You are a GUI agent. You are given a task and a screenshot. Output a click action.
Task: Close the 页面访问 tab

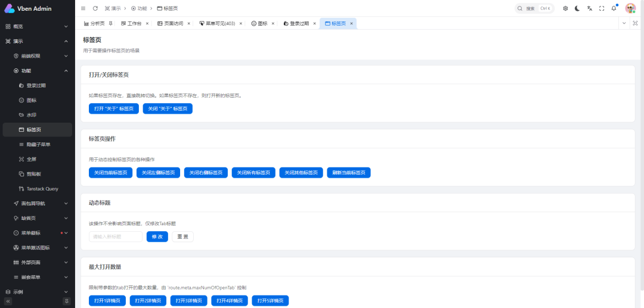[189, 23]
